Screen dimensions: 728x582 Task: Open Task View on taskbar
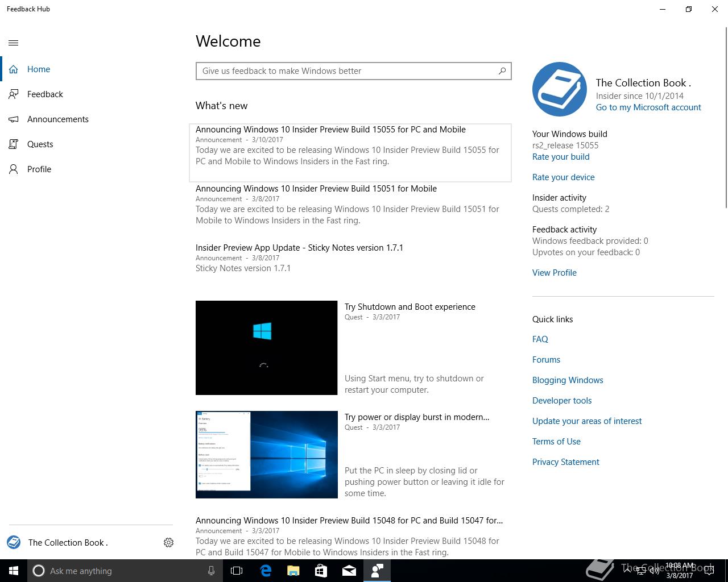click(x=237, y=571)
